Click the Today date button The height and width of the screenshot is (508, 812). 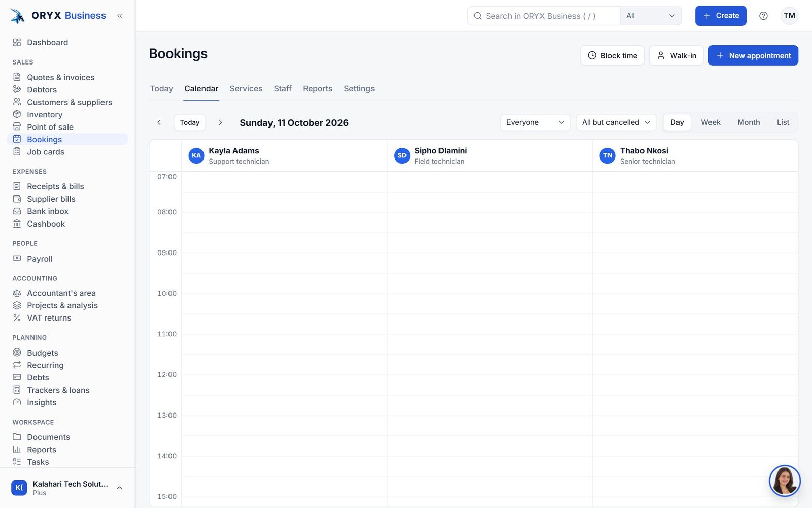pyautogui.click(x=190, y=122)
